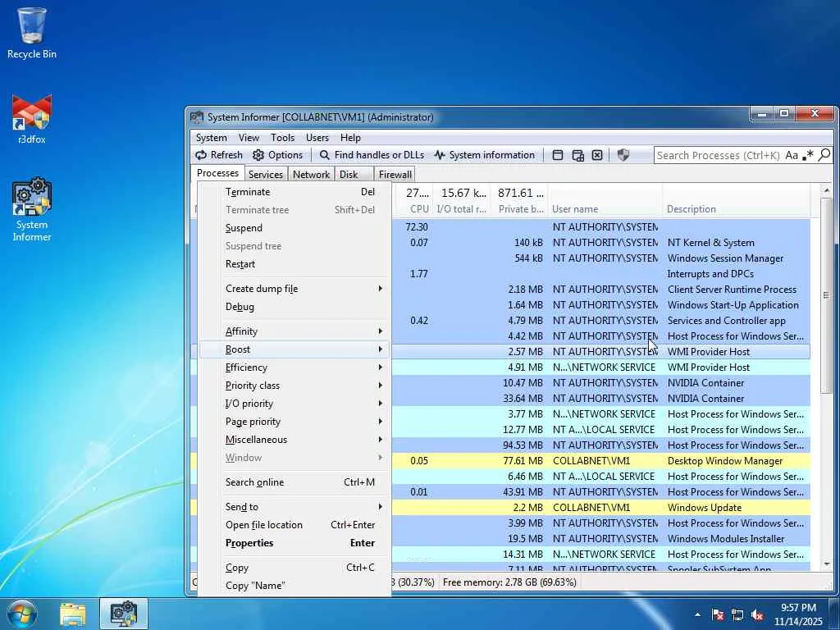Expand the I/O priority submenu

click(x=294, y=404)
